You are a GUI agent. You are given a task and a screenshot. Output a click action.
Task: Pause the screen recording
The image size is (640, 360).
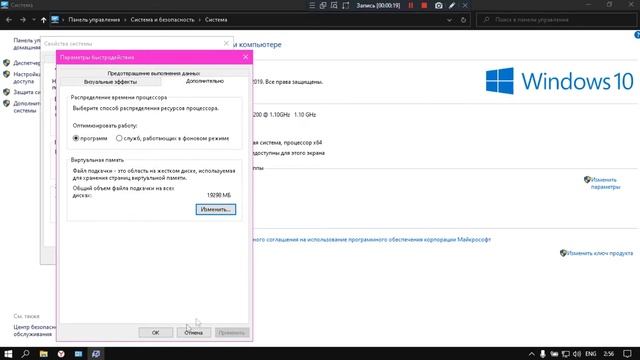411,5
